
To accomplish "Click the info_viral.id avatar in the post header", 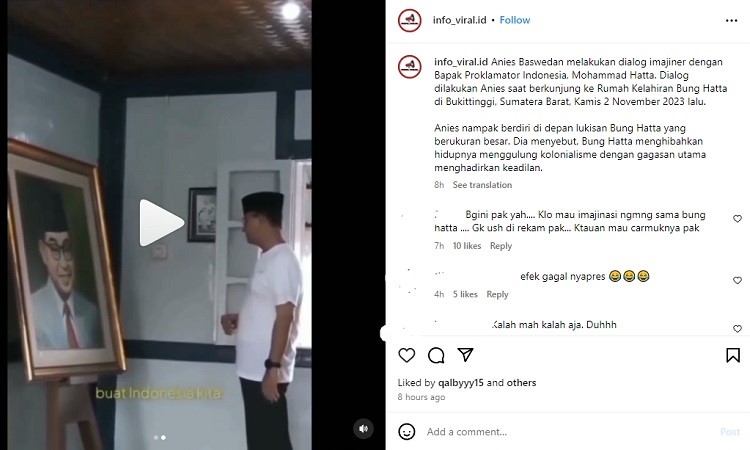I will tap(410, 21).
